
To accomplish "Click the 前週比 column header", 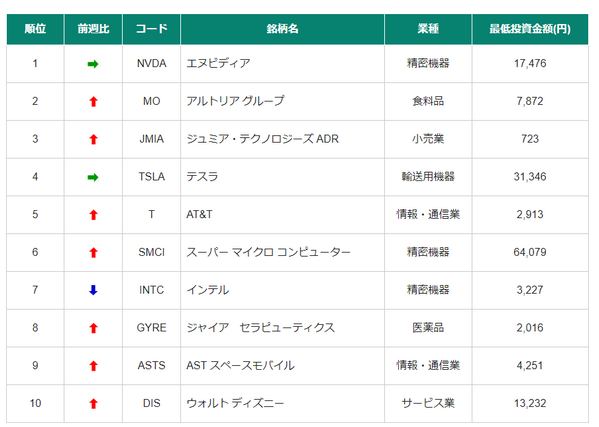I will [x=93, y=29].
